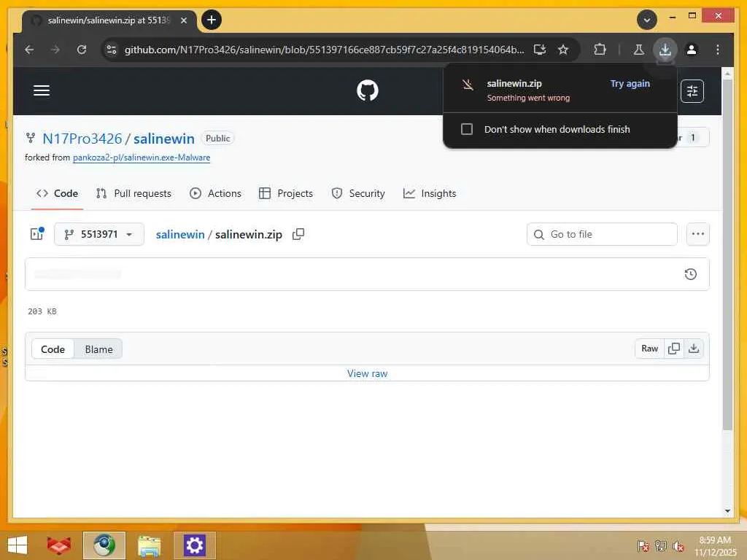Image resolution: width=747 pixels, height=560 pixels.
Task: Copy raw file contents
Action: coord(673,349)
